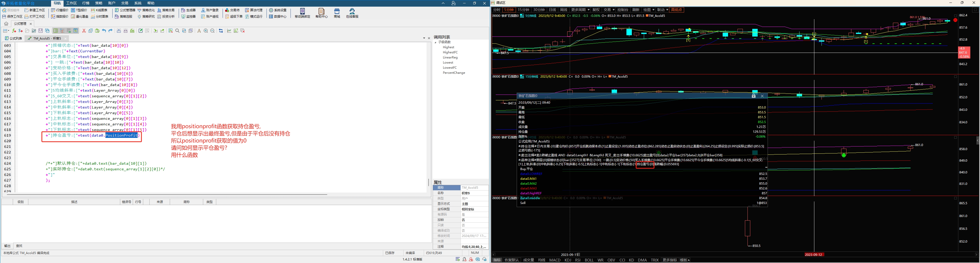Screen dimensions: 980x263
Task: Open the 行情报价 quote board
Action: coord(60,10)
